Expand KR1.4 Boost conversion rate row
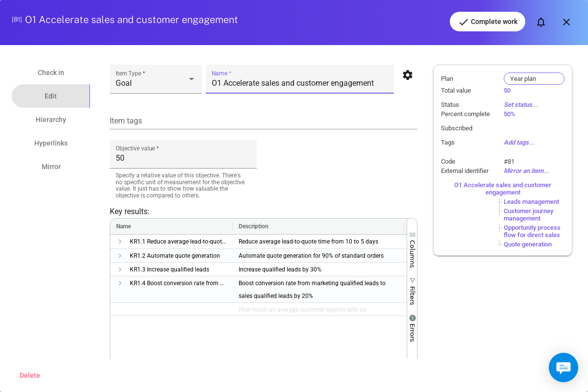Viewport: 588px width, 392px height. (120, 283)
